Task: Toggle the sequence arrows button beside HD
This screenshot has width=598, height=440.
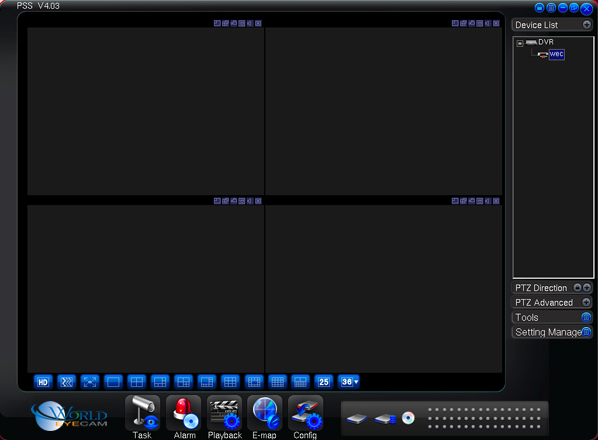Action: click(x=66, y=382)
